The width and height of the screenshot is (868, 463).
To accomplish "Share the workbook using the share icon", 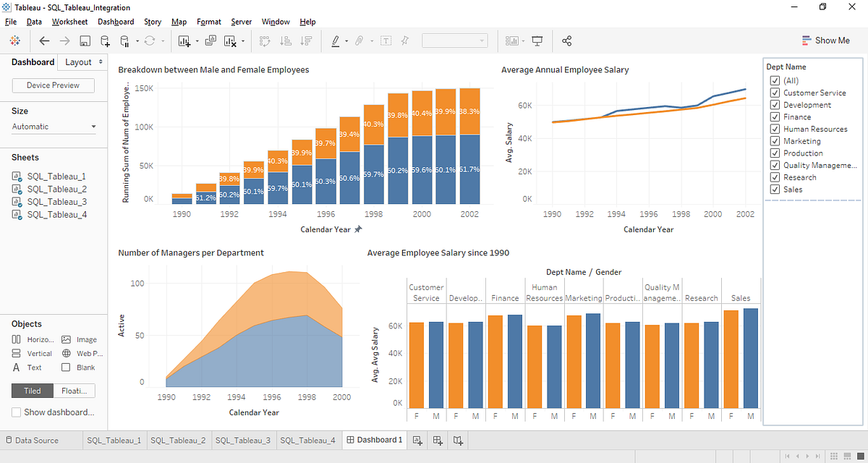I will click(x=567, y=41).
